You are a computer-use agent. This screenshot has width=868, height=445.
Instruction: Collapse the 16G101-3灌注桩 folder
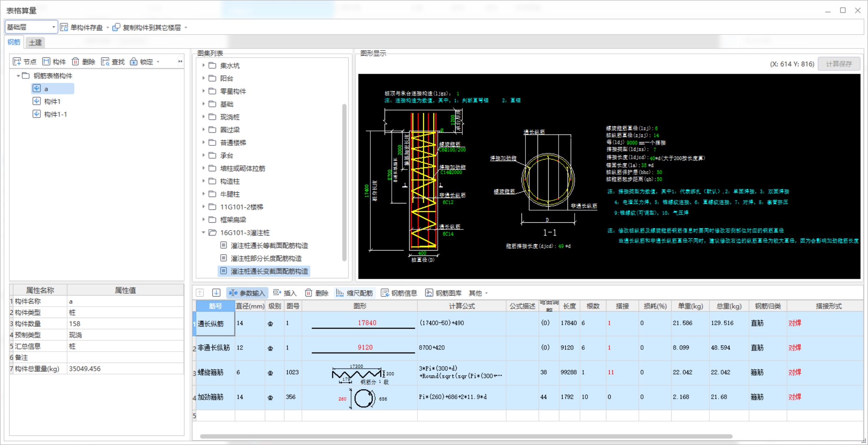coord(204,232)
